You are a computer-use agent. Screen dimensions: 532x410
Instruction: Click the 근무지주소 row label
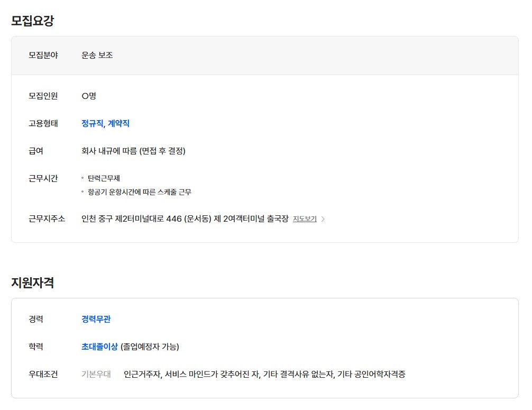pos(47,219)
